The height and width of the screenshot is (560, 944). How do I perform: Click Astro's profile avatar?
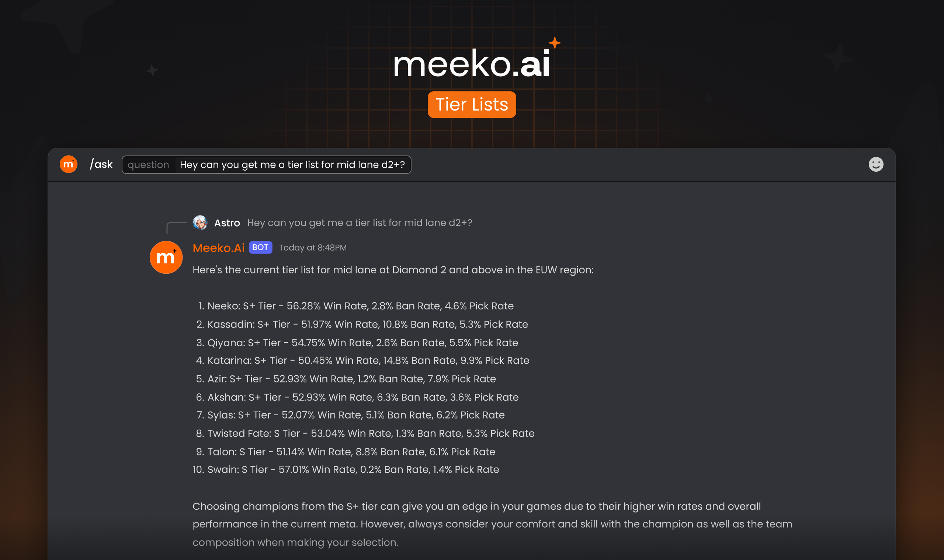point(200,223)
